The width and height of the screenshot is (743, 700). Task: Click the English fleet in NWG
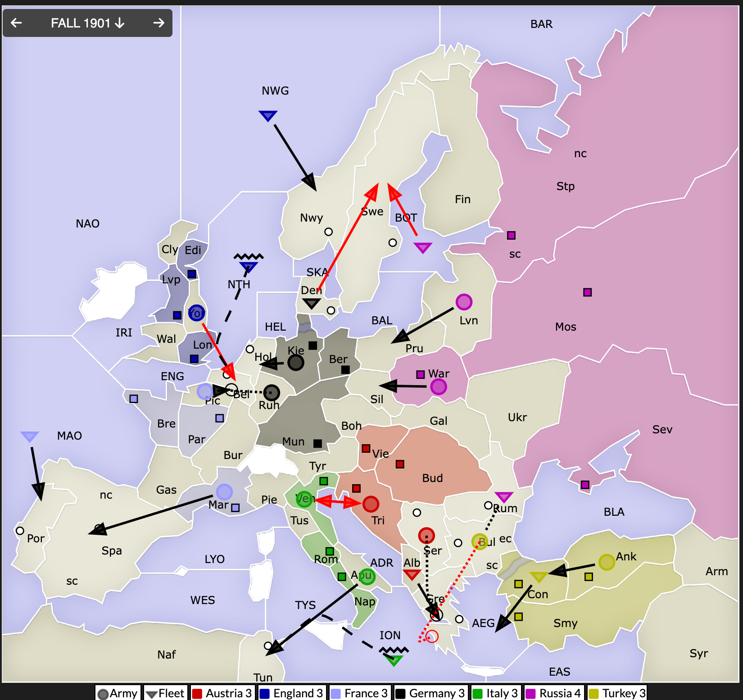(x=268, y=116)
